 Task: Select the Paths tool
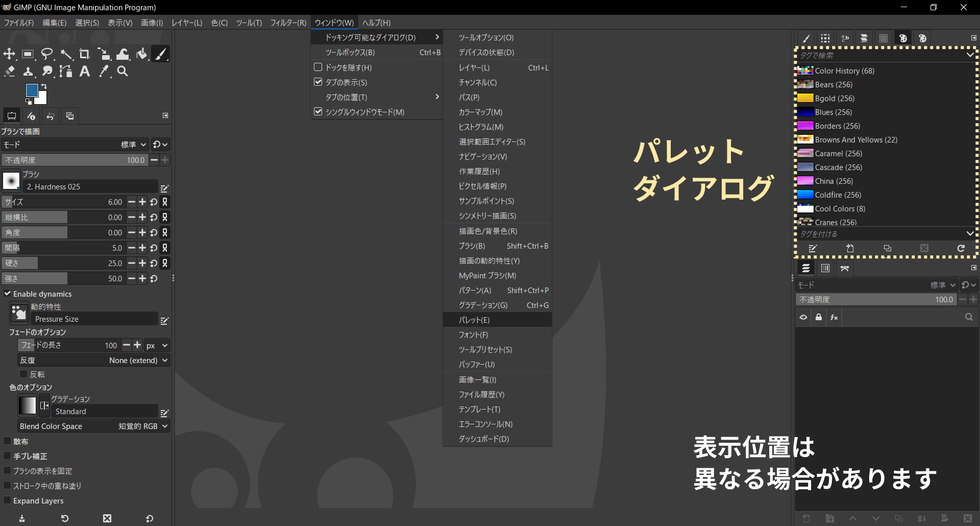pyautogui.click(x=66, y=71)
